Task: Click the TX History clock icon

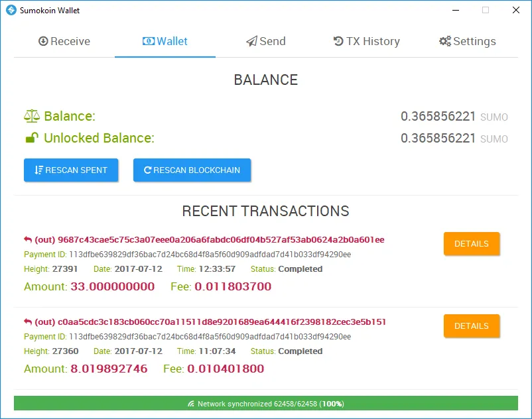Action: click(338, 41)
